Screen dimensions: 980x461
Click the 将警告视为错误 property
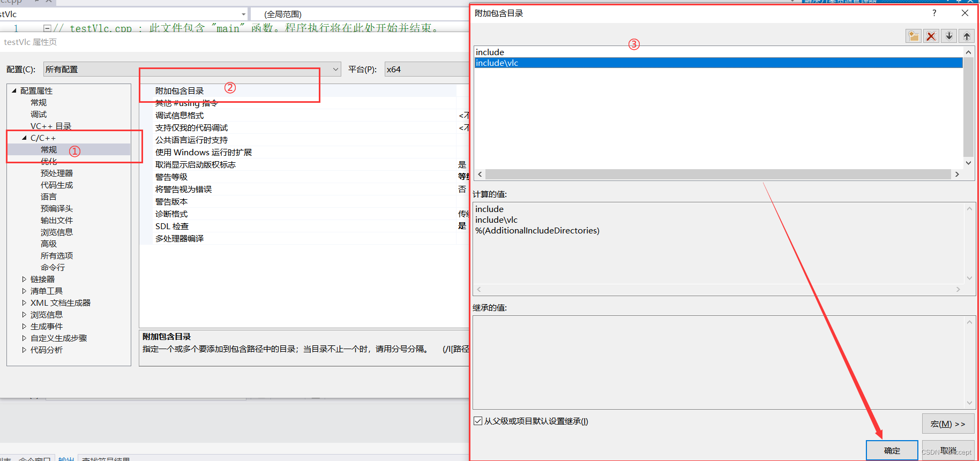(304, 189)
